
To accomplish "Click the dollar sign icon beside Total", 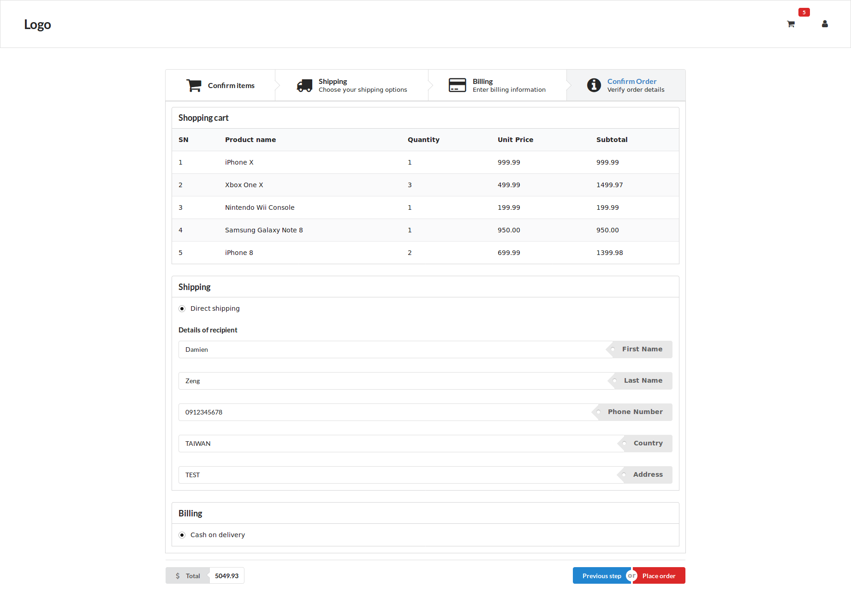I will [x=177, y=575].
